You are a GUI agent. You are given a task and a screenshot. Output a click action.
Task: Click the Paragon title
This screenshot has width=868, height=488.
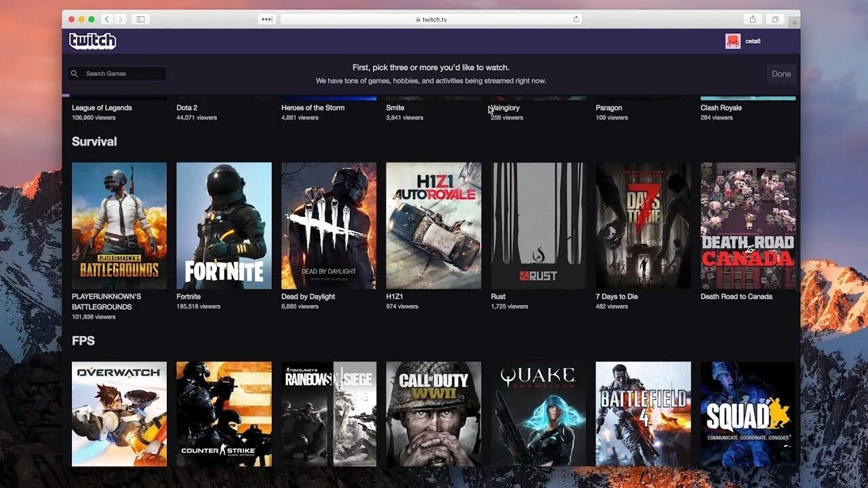pyautogui.click(x=609, y=108)
